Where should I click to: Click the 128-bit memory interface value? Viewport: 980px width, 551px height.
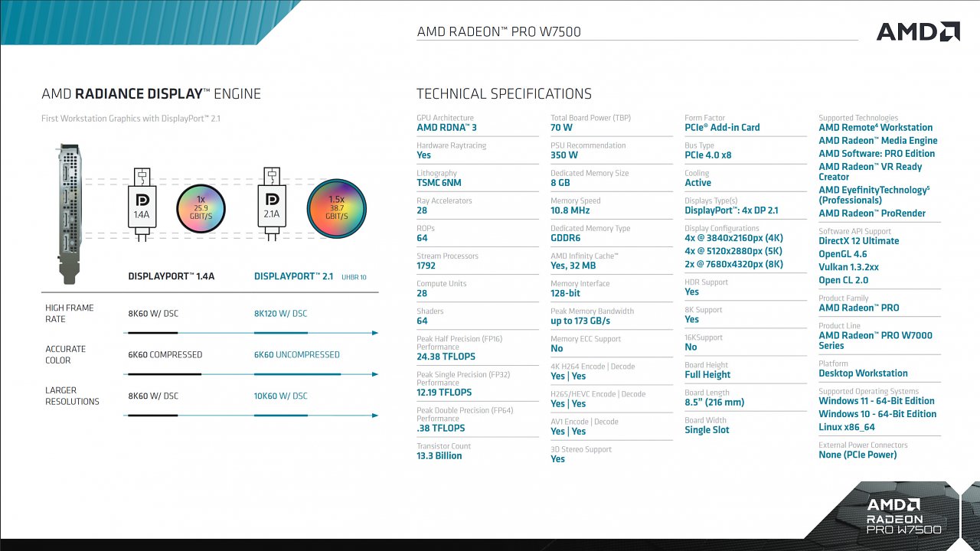pos(565,293)
